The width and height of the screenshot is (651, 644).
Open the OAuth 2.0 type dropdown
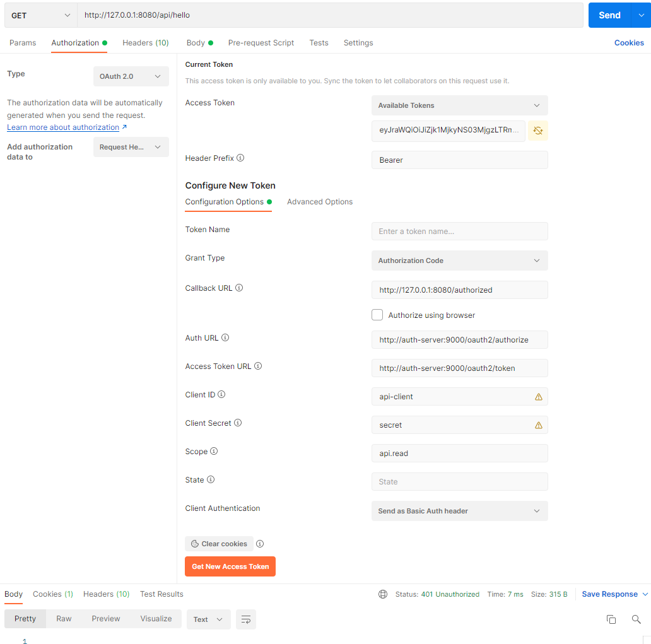tap(131, 76)
